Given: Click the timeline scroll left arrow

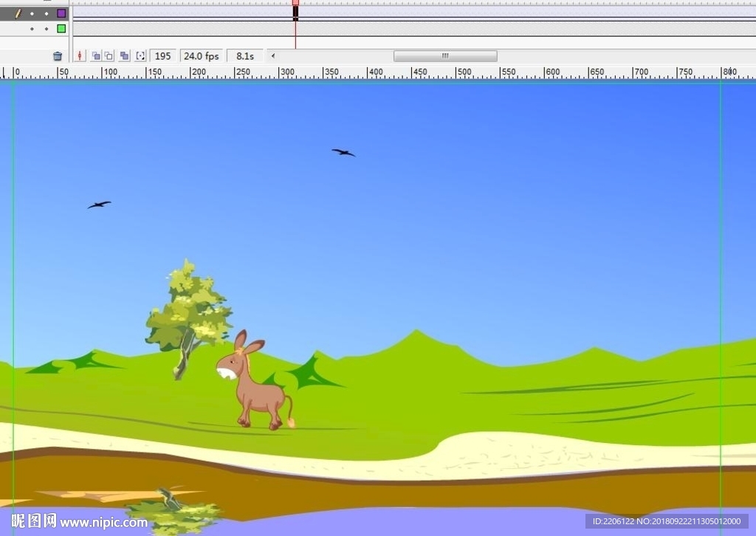Looking at the screenshot, I should 273,56.
